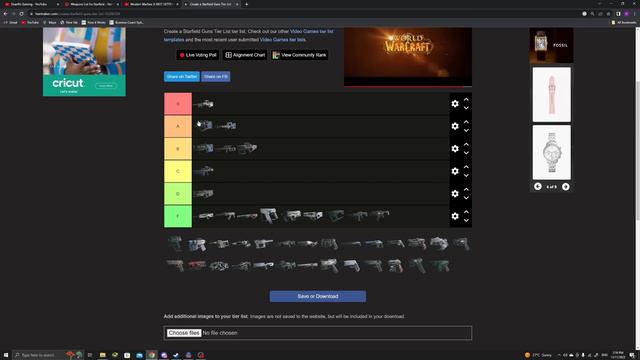640x360 pixels.
Task: Share tier list on FB
Action: coord(216,76)
